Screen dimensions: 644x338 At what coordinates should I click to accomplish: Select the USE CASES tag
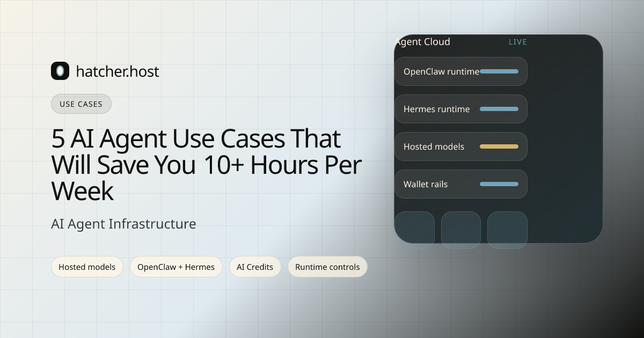81,104
